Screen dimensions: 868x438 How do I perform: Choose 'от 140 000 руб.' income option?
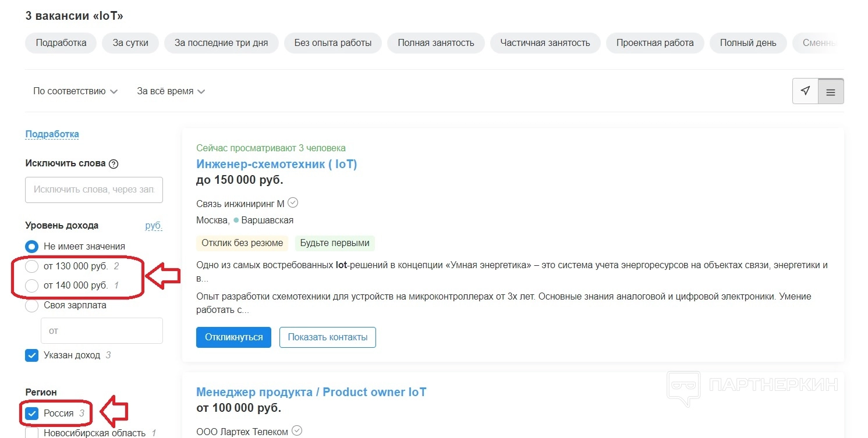coord(32,286)
